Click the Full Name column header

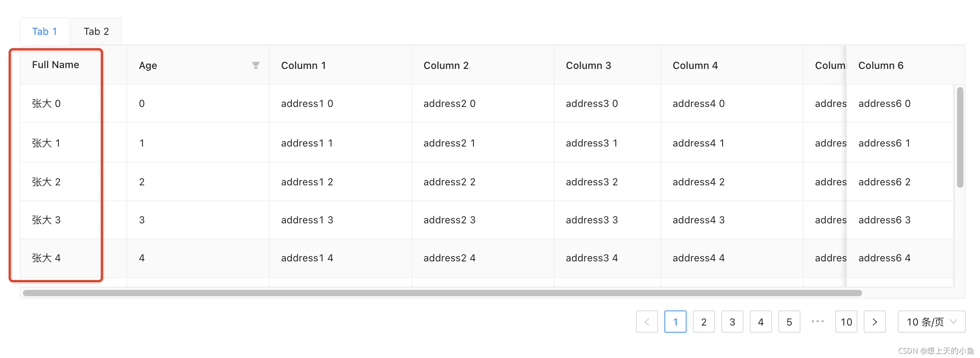(x=55, y=65)
